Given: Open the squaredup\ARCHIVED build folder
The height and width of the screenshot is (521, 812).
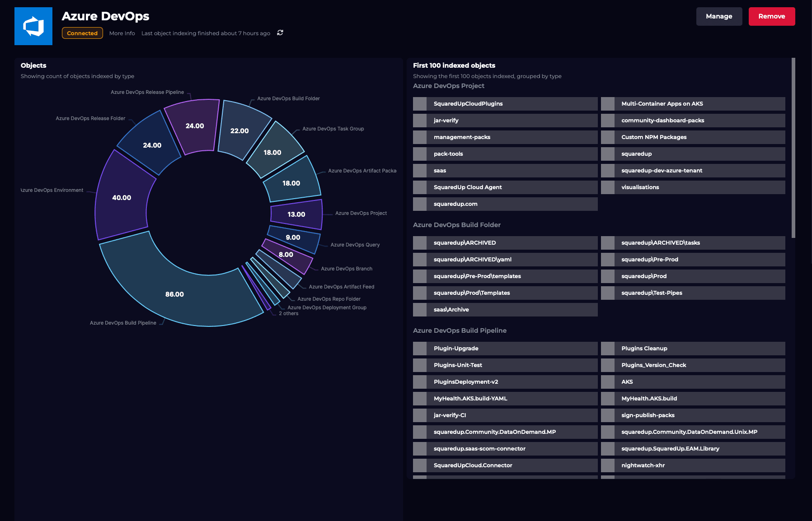Looking at the screenshot, I should [x=505, y=243].
